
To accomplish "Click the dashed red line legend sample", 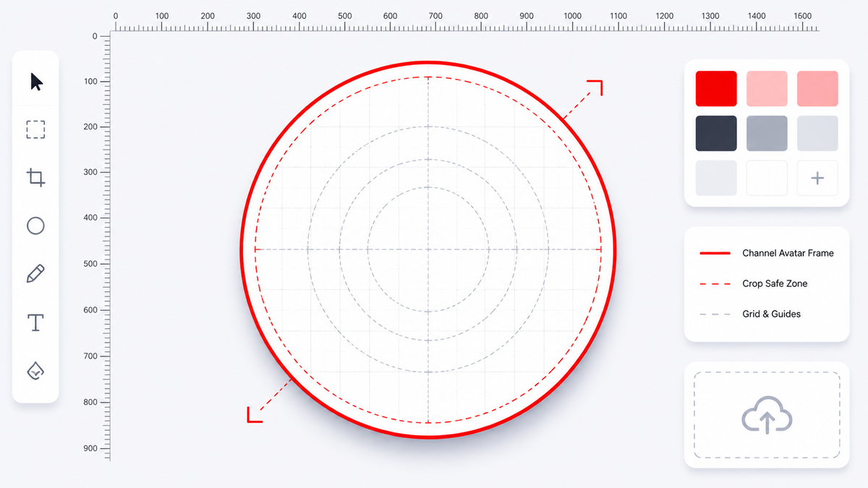I will coord(715,283).
